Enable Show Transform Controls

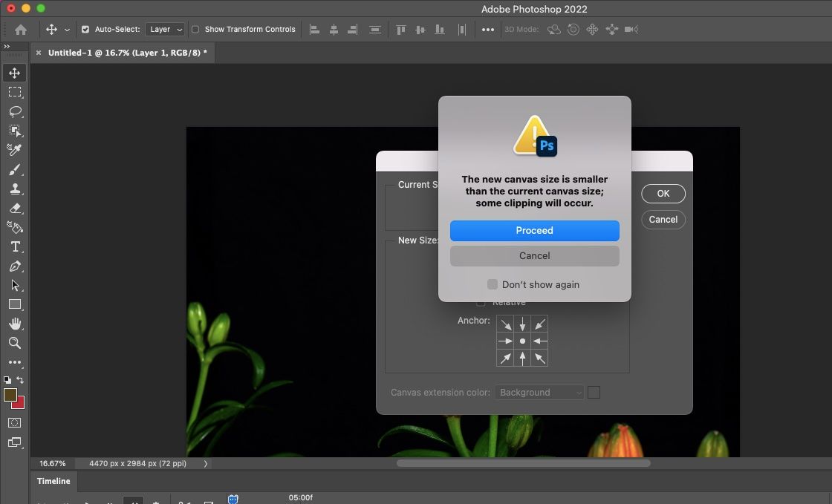195,30
